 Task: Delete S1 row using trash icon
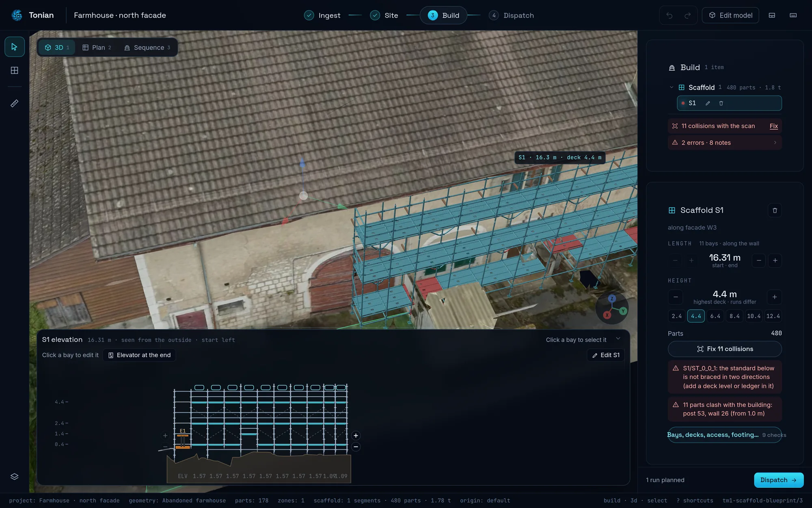(721, 103)
